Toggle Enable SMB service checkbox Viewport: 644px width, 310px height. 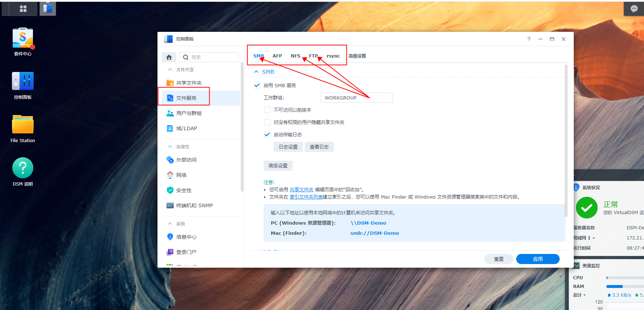pyautogui.click(x=257, y=85)
